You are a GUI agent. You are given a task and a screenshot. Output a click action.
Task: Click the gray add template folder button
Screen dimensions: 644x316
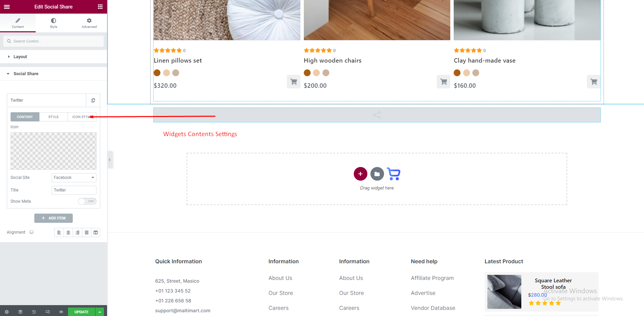(377, 174)
